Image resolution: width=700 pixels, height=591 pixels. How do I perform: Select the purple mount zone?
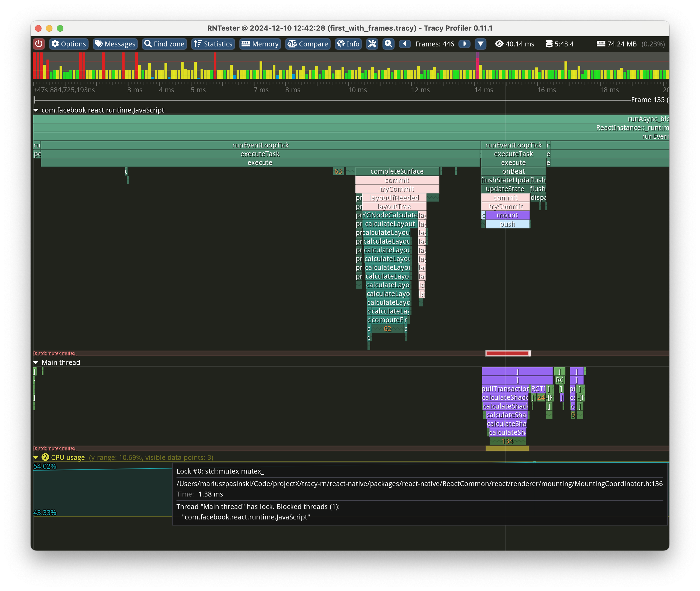coord(507,215)
